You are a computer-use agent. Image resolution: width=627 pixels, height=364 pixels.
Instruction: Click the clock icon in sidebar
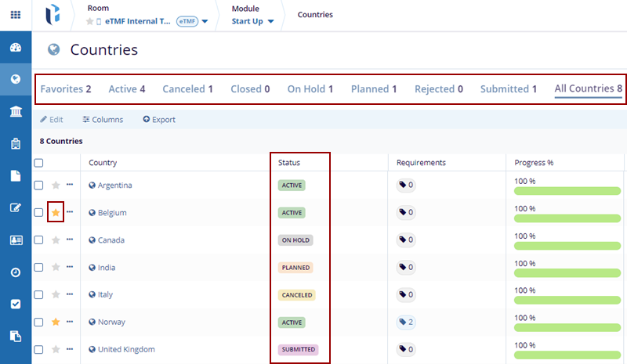15,272
